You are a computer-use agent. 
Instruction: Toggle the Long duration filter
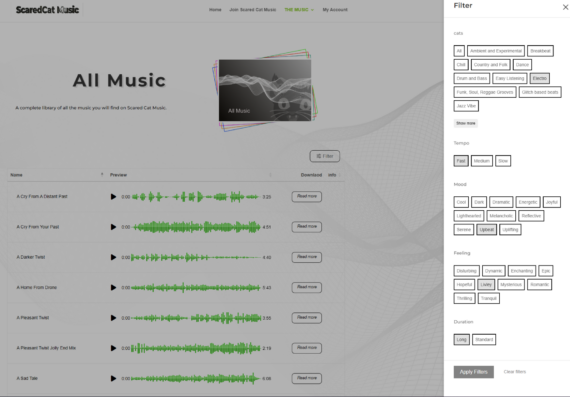pos(461,340)
